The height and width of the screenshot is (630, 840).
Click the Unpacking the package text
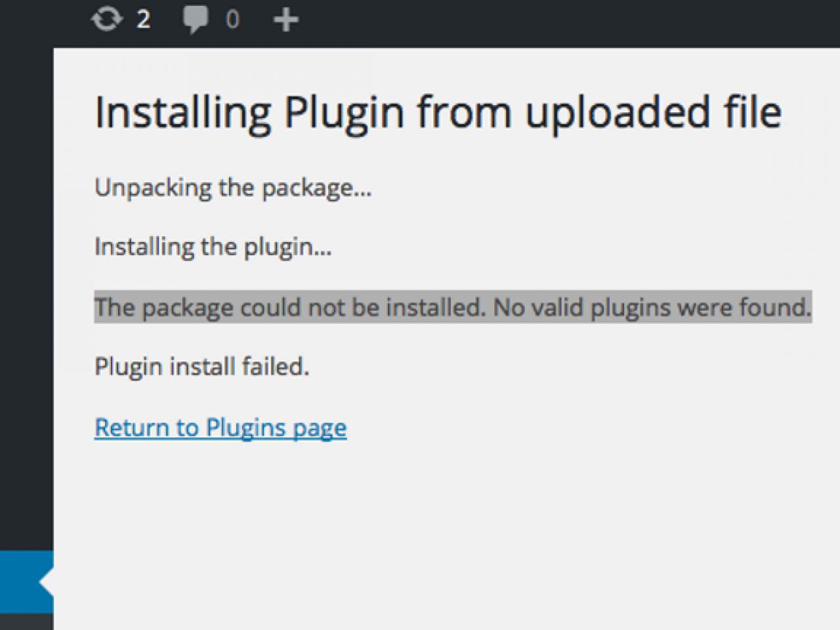[x=233, y=188]
